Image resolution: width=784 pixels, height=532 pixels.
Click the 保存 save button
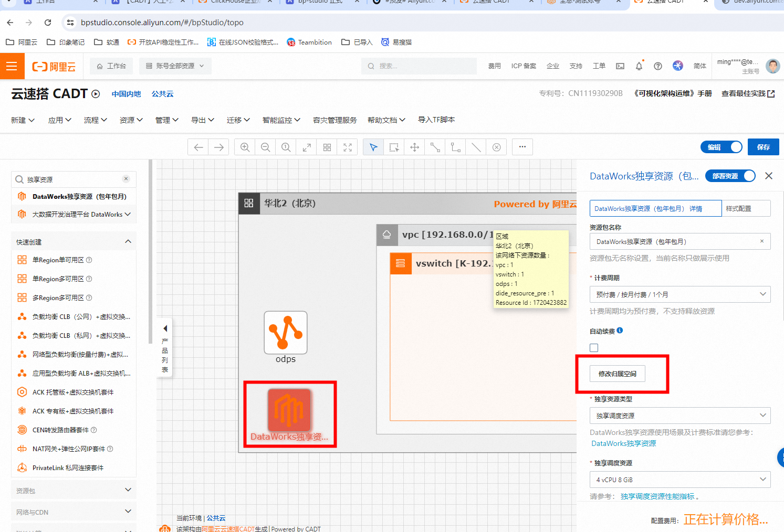(x=764, y=147)
